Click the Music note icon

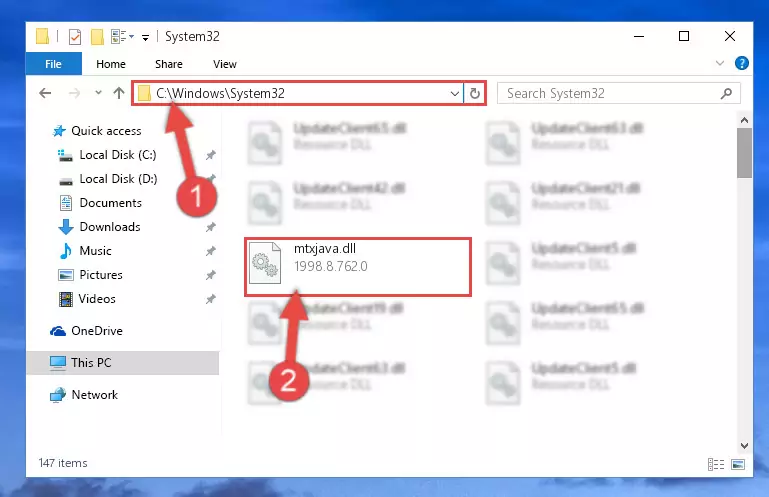coord(65,251)
